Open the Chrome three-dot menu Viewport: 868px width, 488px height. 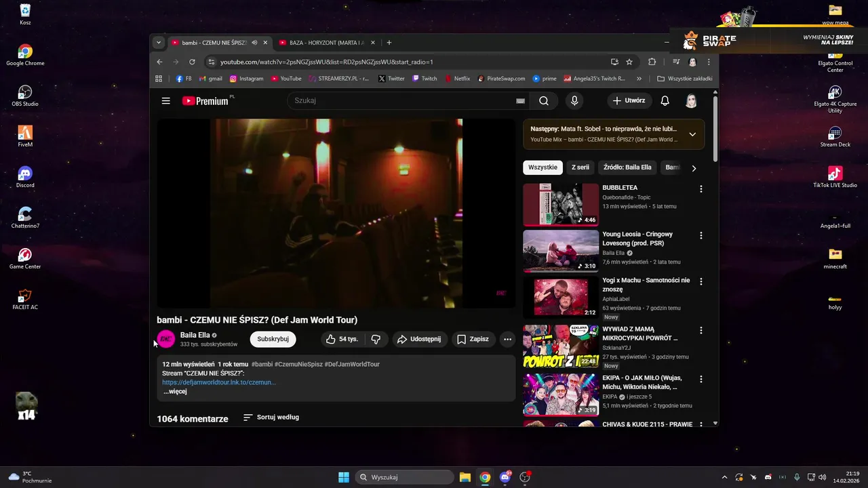tap(709, 62)
